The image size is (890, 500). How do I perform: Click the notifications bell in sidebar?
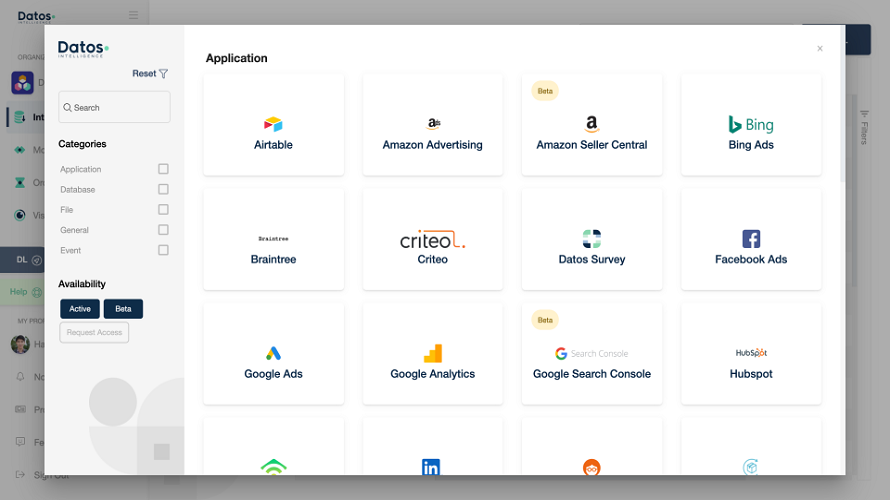point(20,377)
